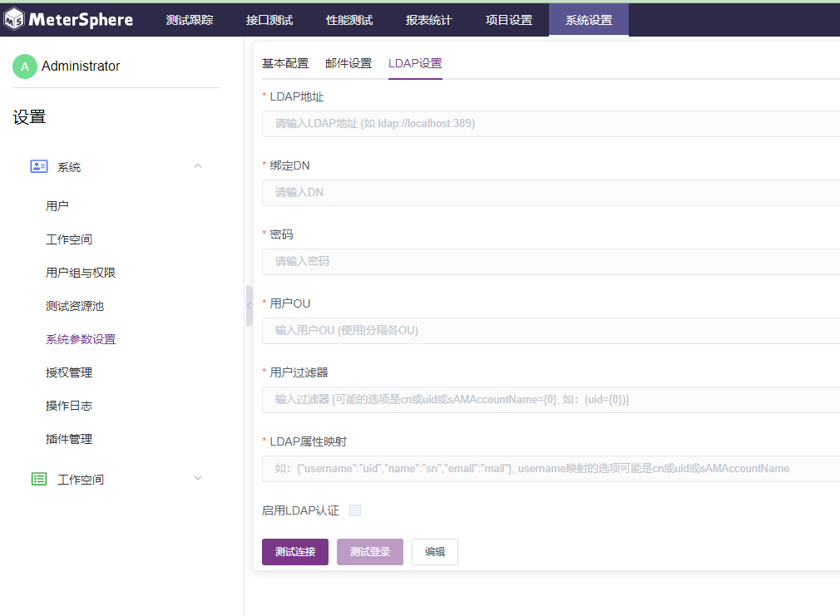
Task: Click the 测试登录 button
Action: [369, 551]
